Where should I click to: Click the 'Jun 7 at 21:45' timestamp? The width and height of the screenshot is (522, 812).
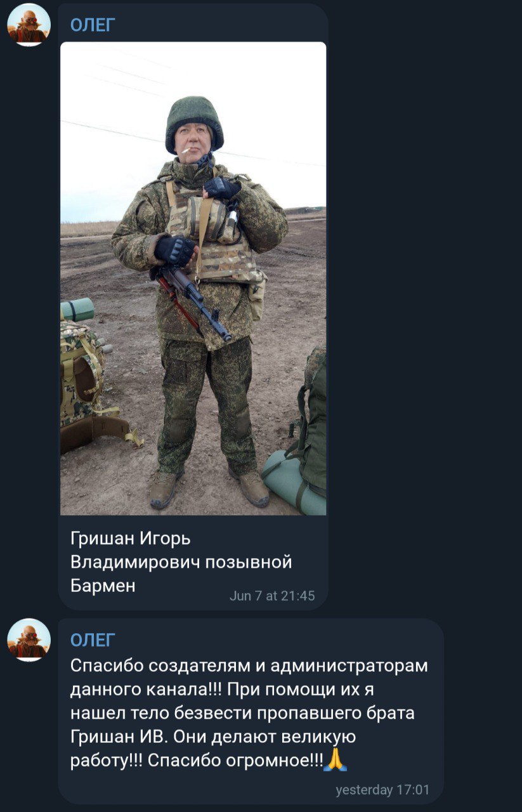coord(272,596)
